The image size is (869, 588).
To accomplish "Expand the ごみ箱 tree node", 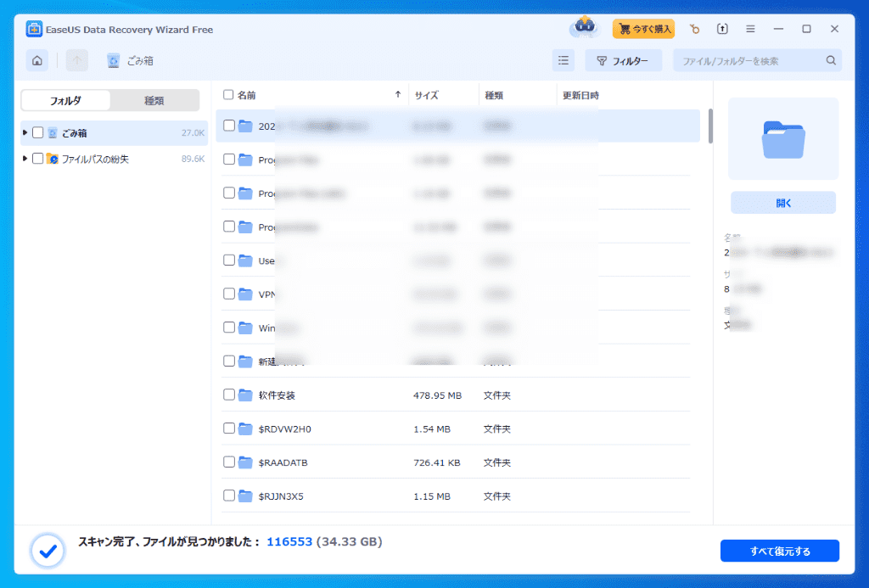I will pyautogui.click(x=25, y=133).
